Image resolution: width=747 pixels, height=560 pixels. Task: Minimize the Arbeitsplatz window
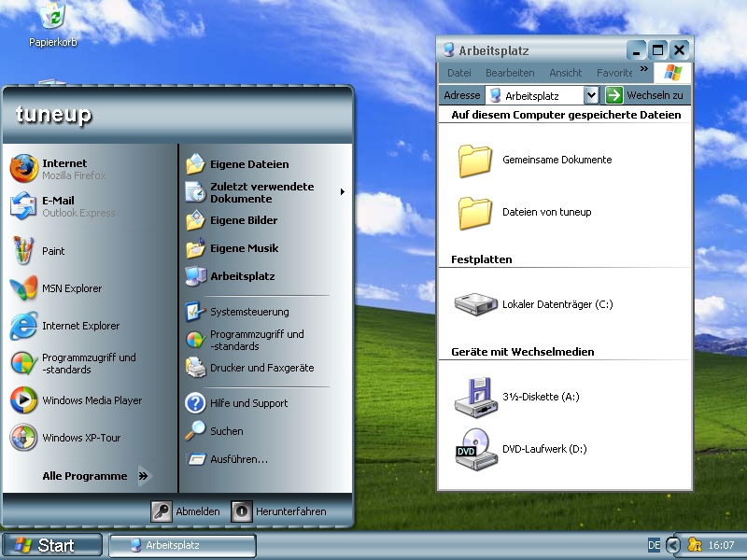636,50
